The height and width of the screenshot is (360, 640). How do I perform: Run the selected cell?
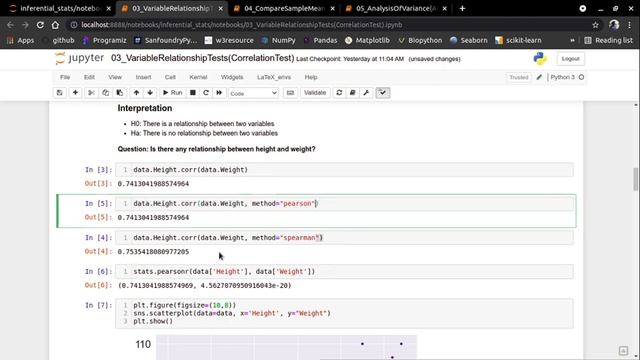click(x=172, y=93)
